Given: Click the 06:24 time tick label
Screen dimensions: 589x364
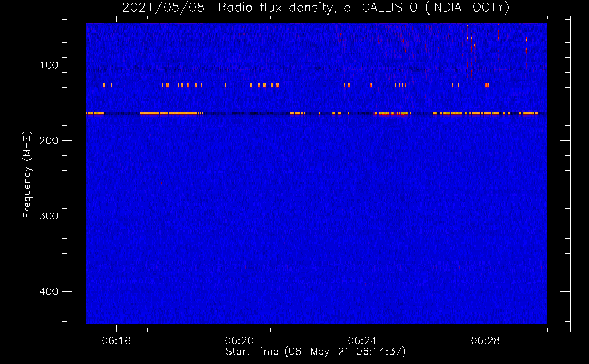Looking at the screenshot, I should 362,341.
